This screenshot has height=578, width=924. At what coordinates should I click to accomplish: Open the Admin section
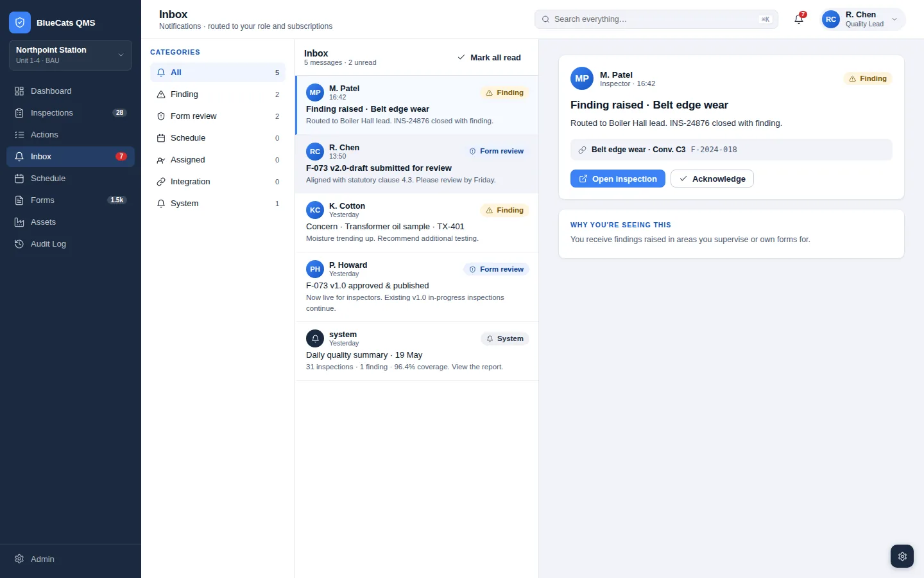coord(71,559)
